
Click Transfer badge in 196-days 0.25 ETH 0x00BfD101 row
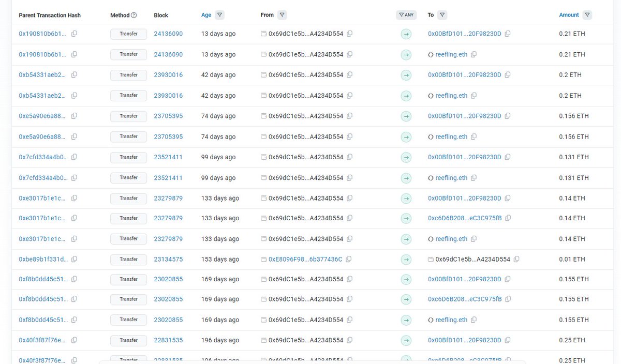click(128, 340)
